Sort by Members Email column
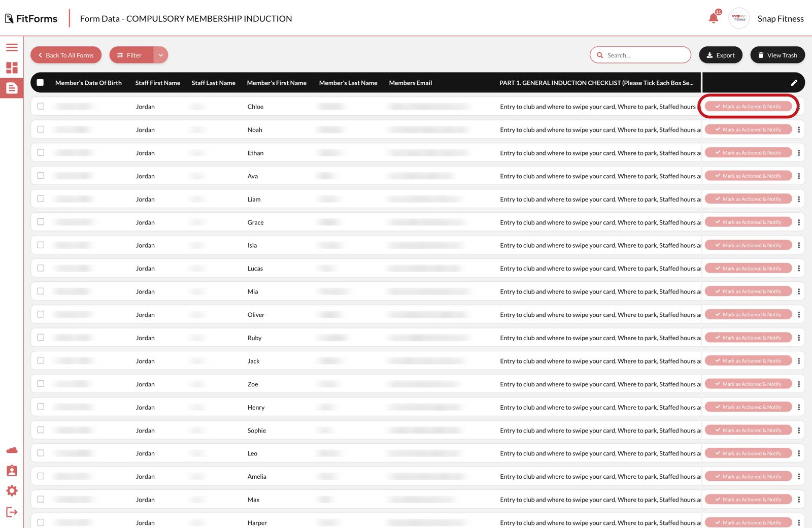The image size is (812, 528). 411,83
